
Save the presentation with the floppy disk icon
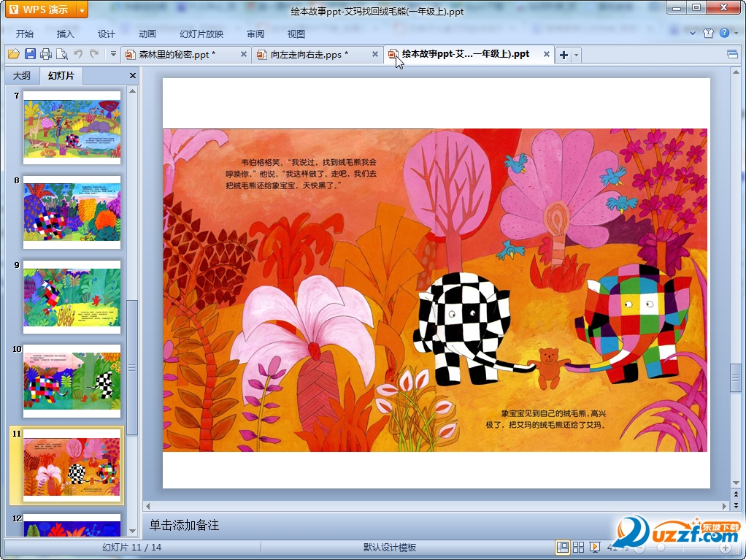click(30, 54)
